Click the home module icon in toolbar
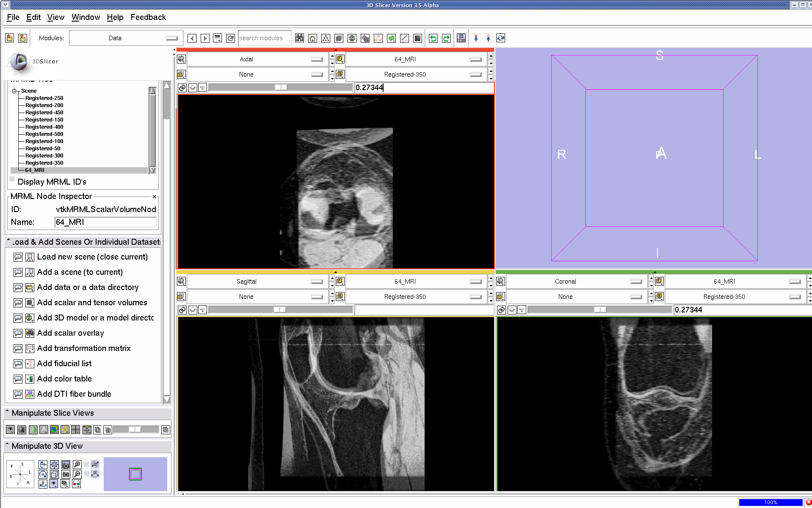This screenshot has width=812, height=508. [x=312, y=39]
